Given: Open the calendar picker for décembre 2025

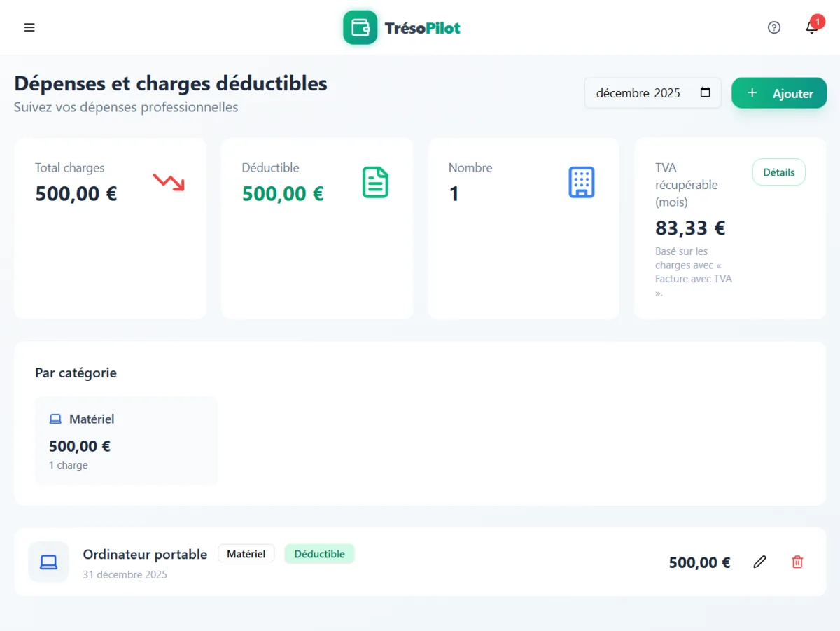Looking at the screenshot, I should [706, 92].
